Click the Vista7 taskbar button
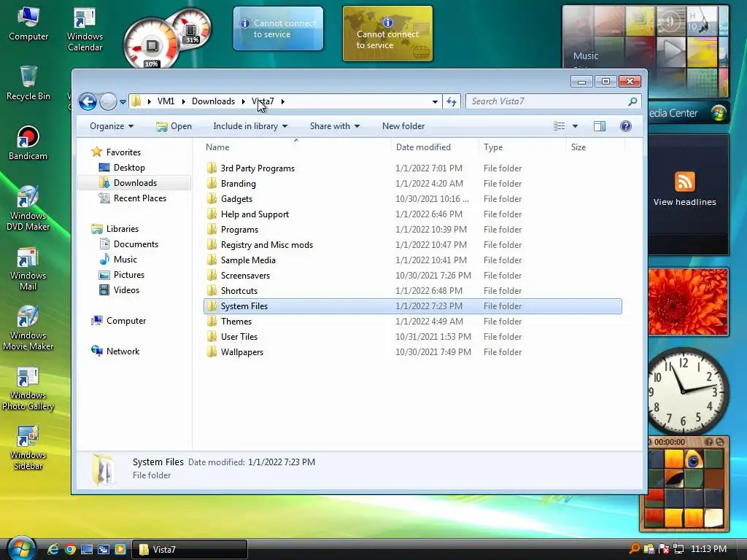The image size is (747, 560). [189, 550]
